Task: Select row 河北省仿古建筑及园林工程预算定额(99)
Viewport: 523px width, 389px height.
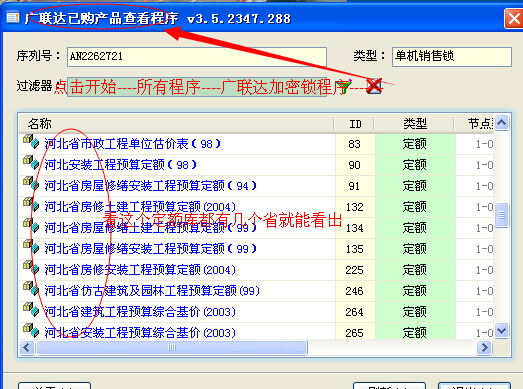Action: pos(256,291)
